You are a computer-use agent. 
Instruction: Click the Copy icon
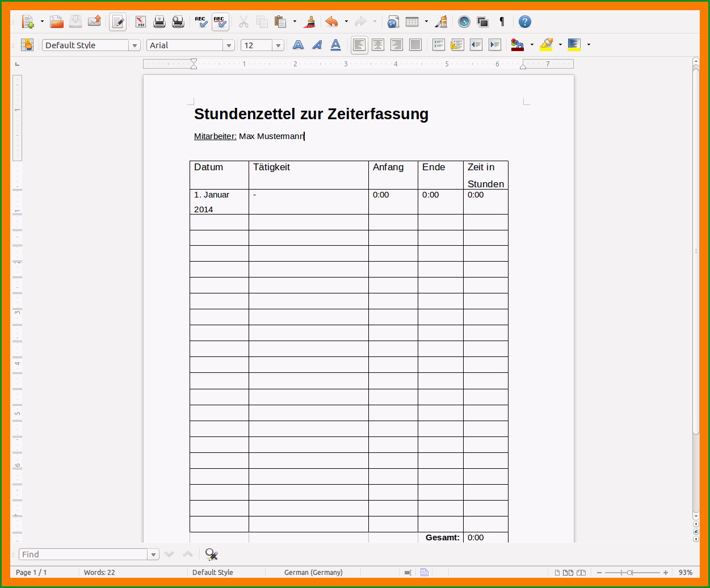(262, 22)
